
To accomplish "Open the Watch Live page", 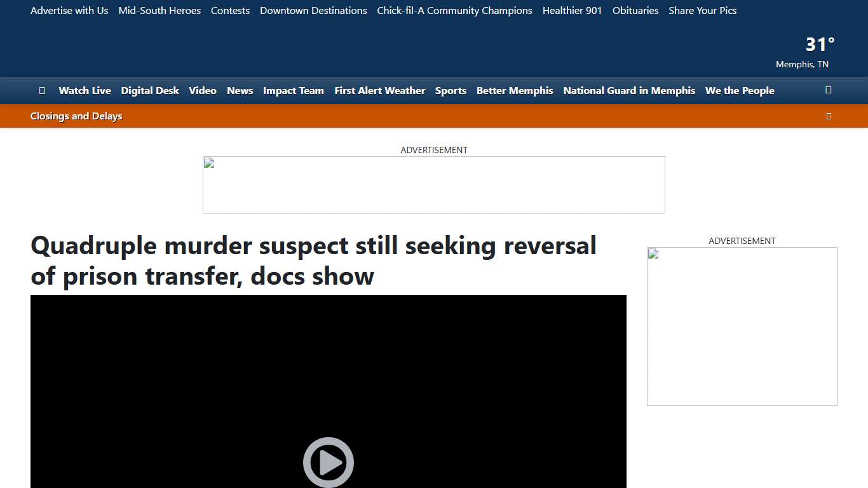I will coord(85,90).
